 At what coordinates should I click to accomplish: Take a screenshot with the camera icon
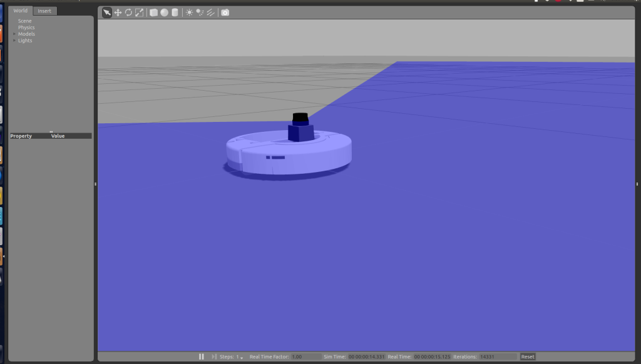[x=225, y=12]
